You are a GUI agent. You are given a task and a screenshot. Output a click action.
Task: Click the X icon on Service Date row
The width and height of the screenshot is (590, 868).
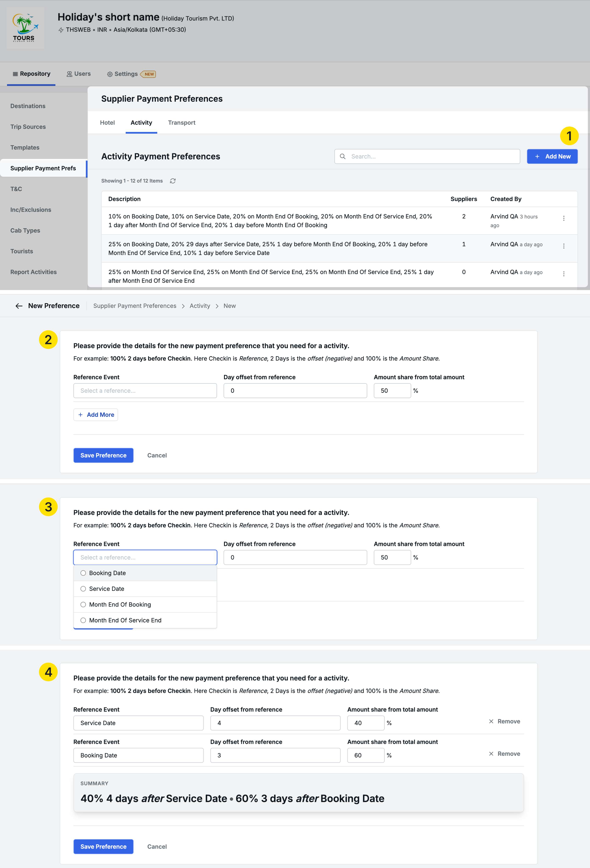[x=491, y=721]
